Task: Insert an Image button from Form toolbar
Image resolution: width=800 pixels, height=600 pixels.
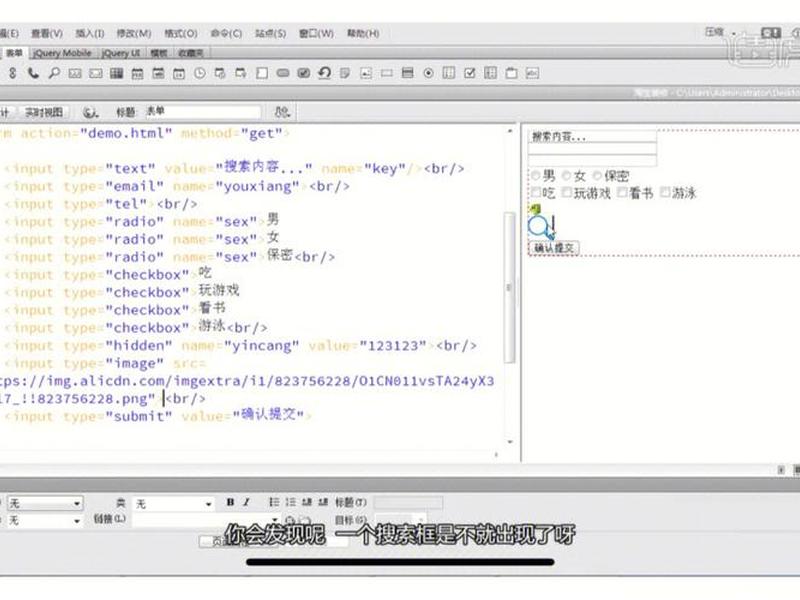Action: [x=366, y=73]
